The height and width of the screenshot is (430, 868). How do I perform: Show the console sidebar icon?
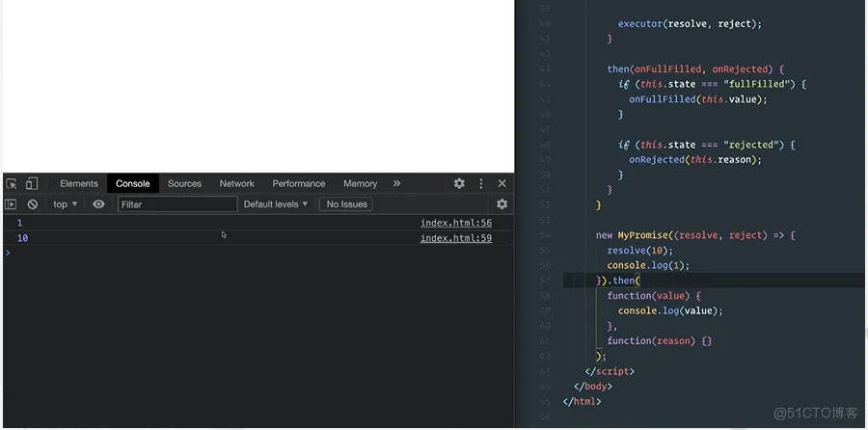pos(11,204)
